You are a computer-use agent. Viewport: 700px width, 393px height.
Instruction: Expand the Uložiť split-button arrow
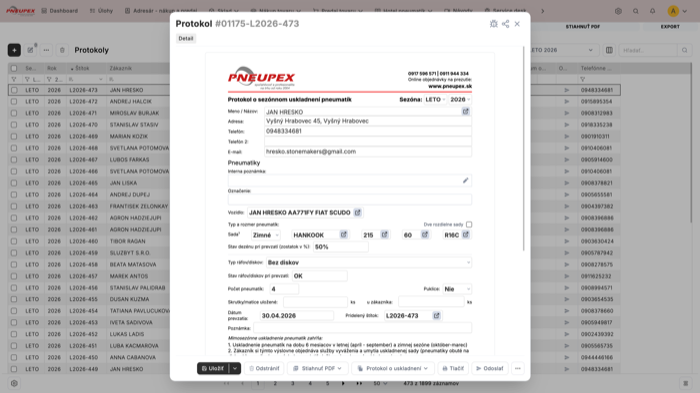[x=235, y=368]
